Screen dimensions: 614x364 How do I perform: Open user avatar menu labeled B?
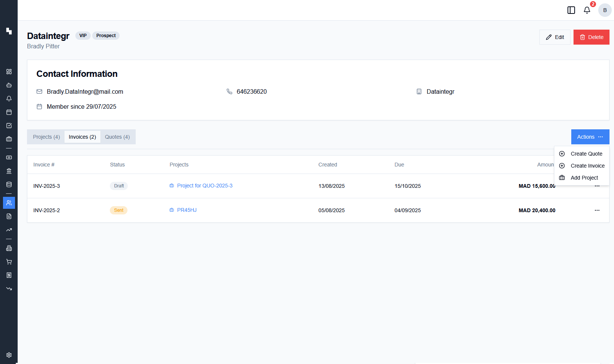tap(605, 10)
